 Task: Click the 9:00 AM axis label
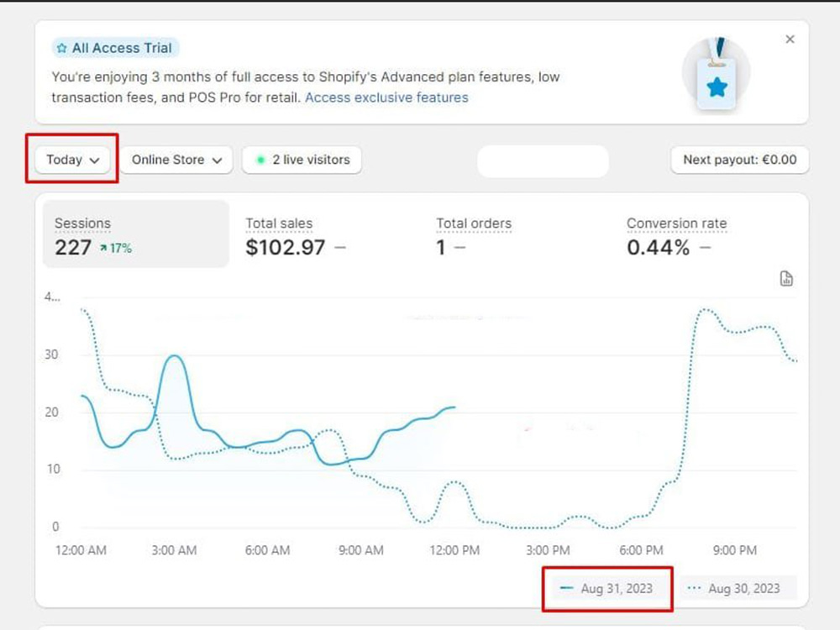(361, 550)
